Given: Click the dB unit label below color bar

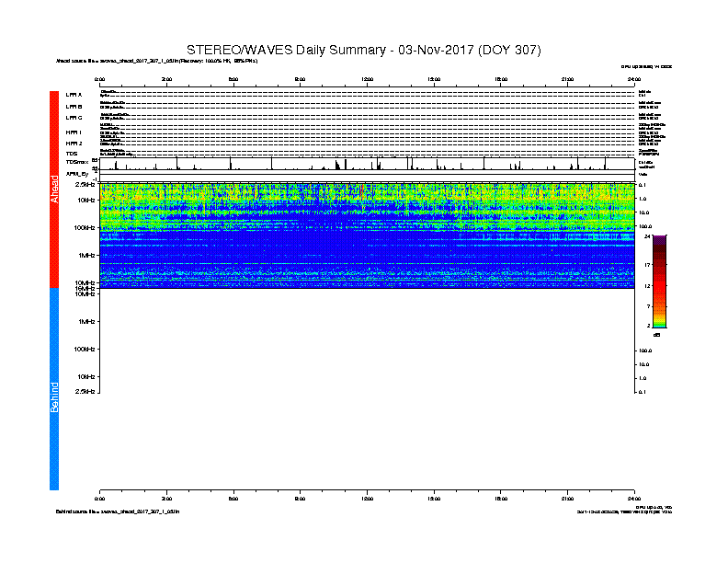Looking at the screenshot, I should (x=656, y=335).
